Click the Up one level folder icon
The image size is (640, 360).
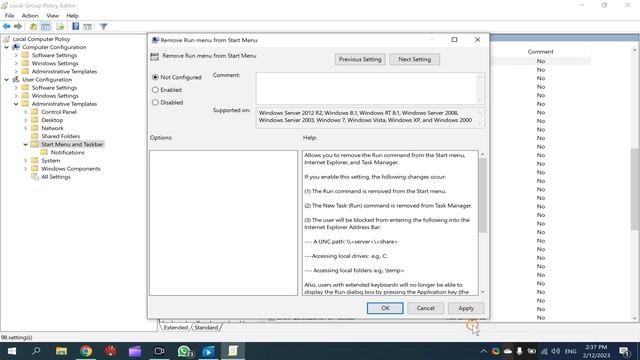click(x=33, y=27)
